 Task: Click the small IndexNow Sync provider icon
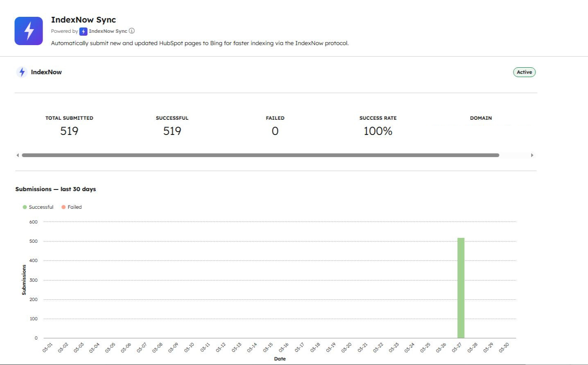[83, 32]
